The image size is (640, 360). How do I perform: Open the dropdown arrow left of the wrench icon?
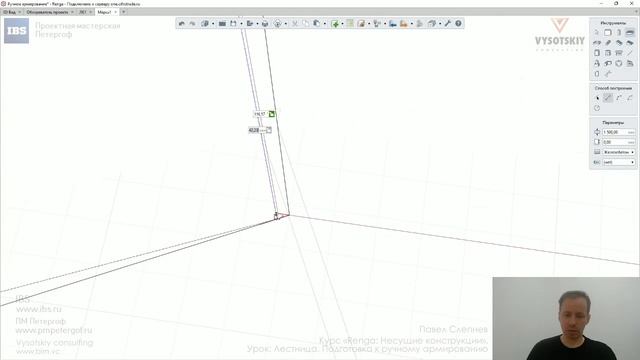pyautogui.click(x=440, y=24)
